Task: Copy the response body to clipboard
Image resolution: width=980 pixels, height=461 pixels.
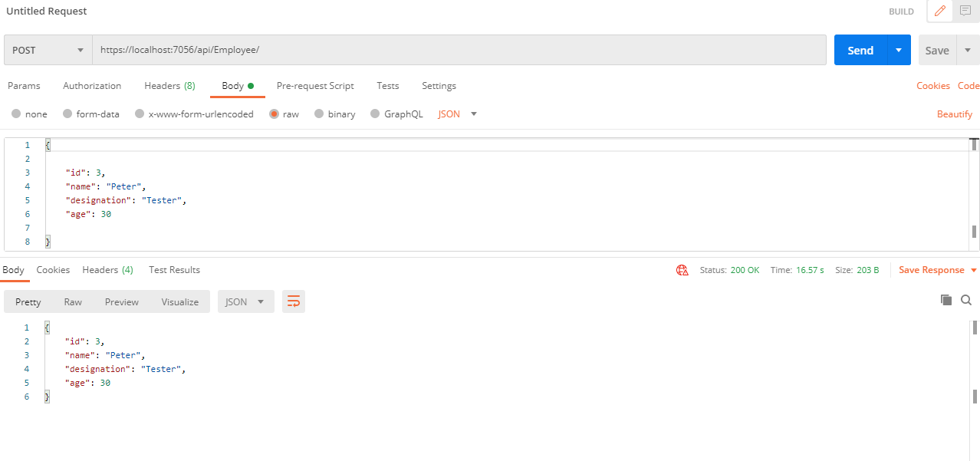Action: [x=946, y=300]
